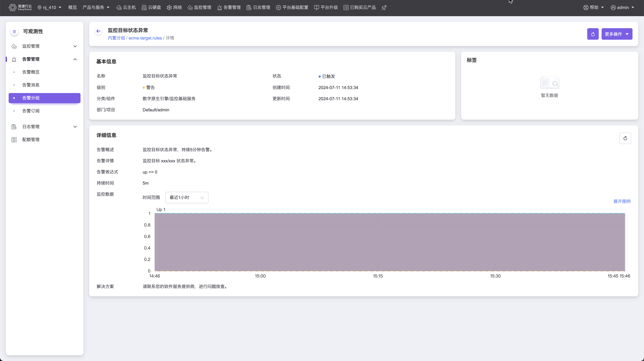Screen dimensions: 644x361
Task: Select 告警消息 in the sidebar
Action: point(31,85)
